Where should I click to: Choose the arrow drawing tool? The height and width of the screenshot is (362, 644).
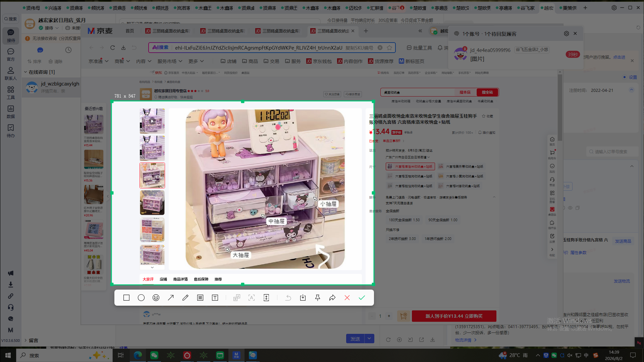tap(171, 298)
